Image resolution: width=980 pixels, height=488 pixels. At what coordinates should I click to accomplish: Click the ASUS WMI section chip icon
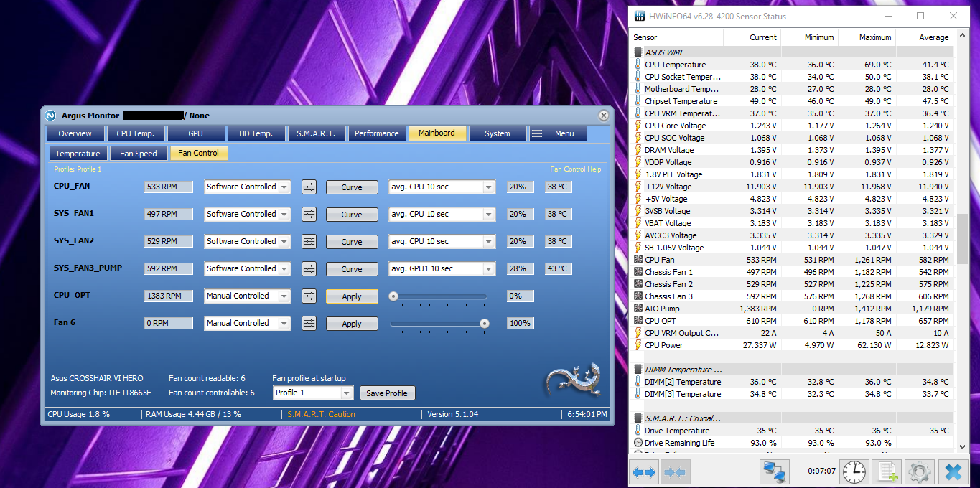[638, 52]
